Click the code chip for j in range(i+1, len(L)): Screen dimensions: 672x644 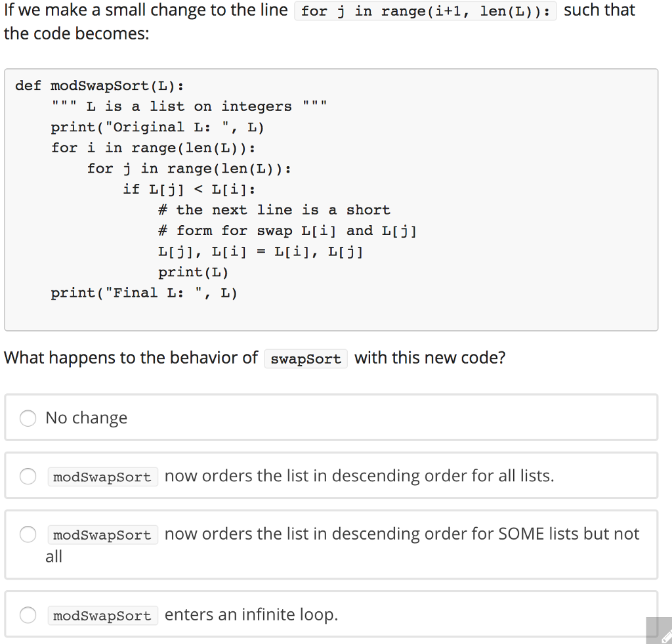(x=426, y=11)
